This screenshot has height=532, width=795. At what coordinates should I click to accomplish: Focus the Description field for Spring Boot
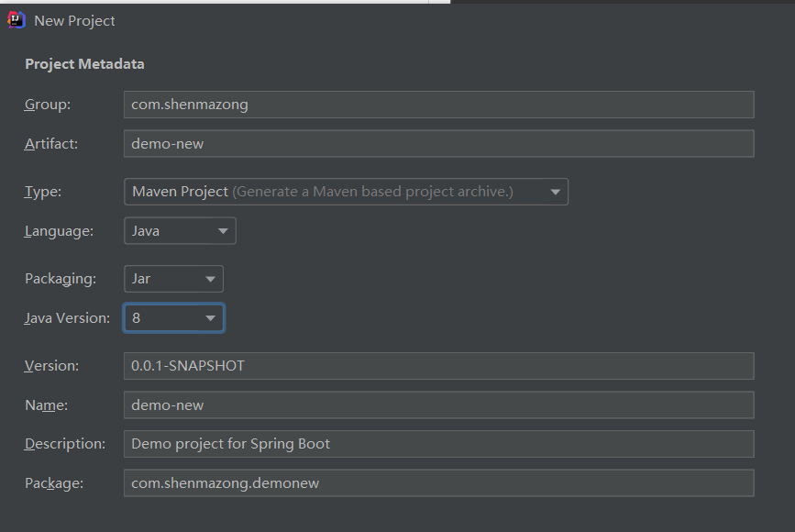pos(439,444)
